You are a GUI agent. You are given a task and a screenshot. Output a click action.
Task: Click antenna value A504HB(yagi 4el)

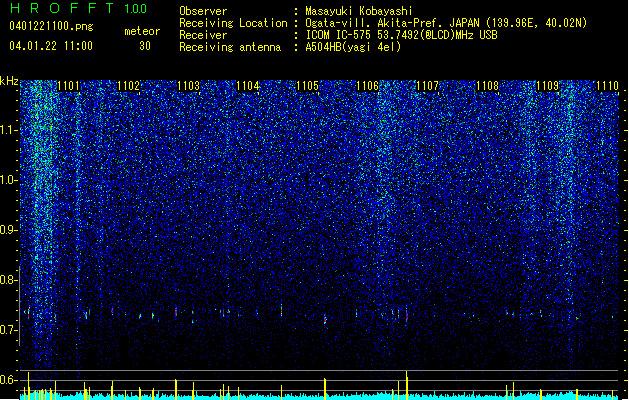coord(353,47)
